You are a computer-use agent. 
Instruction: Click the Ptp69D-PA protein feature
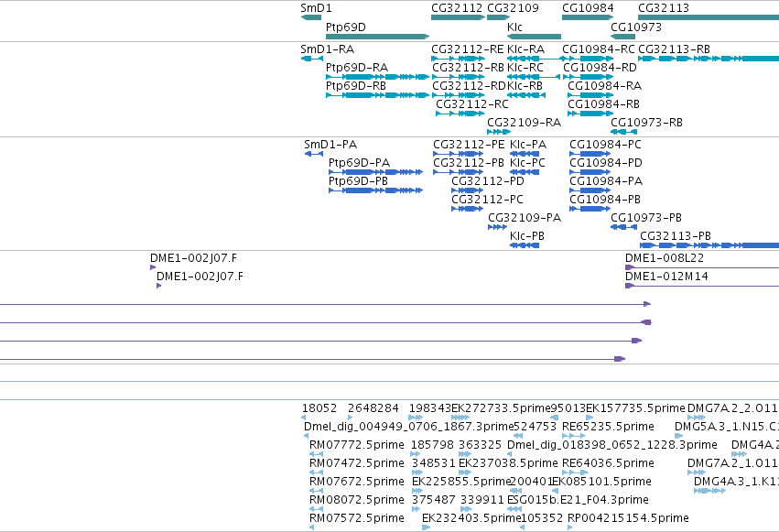375,172
